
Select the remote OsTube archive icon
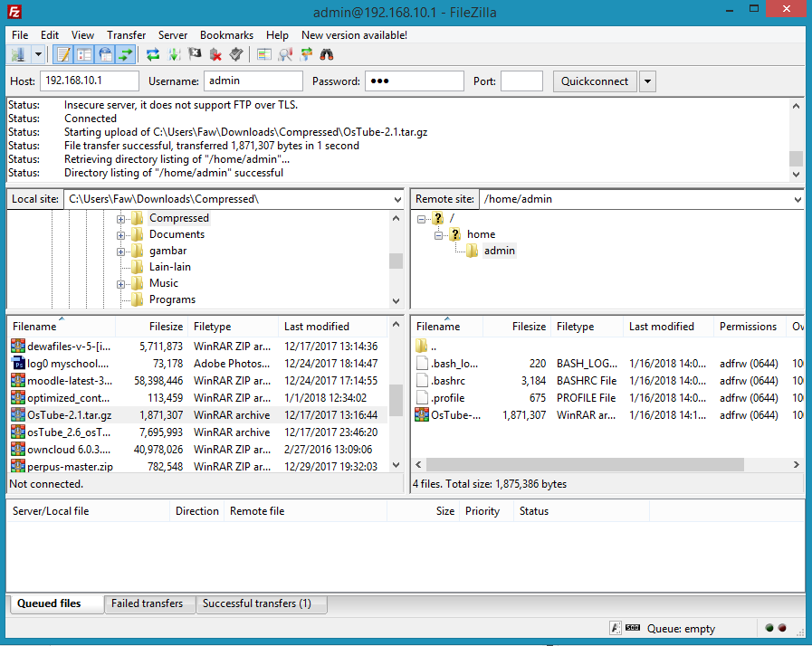[x=422, y=415]
